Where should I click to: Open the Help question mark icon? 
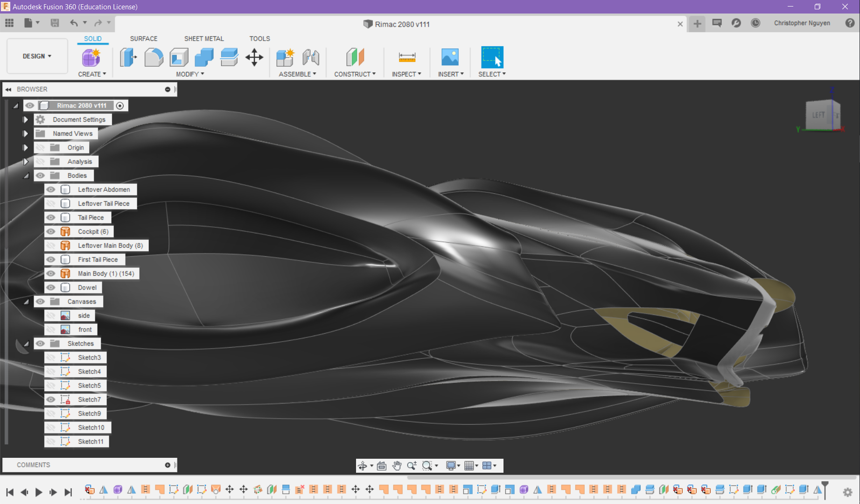850,23
